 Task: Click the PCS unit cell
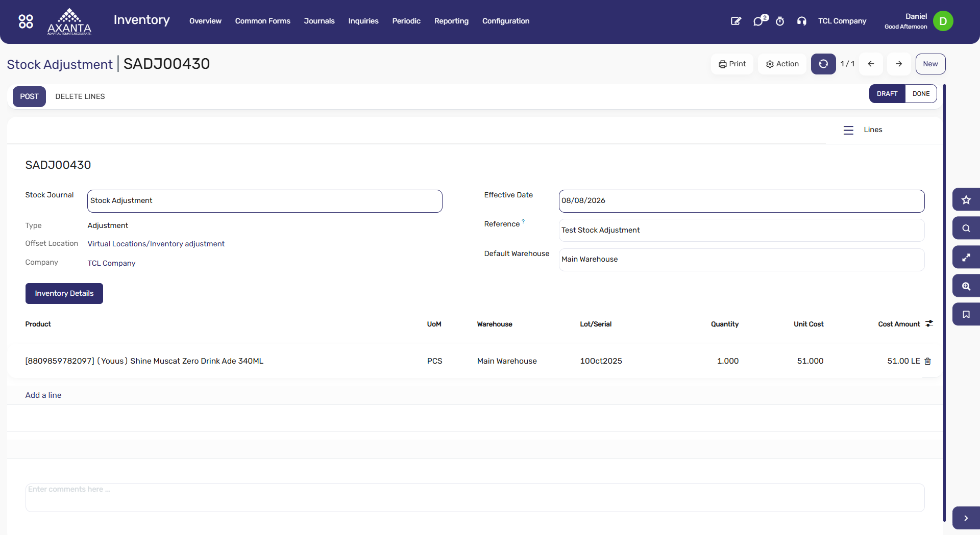click(434, 361)
